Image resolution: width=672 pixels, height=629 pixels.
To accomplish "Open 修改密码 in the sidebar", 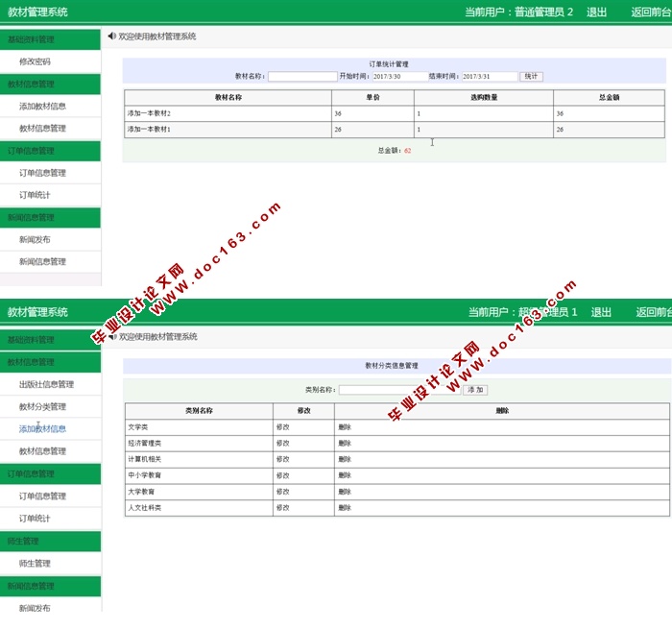I will point(35,61).
